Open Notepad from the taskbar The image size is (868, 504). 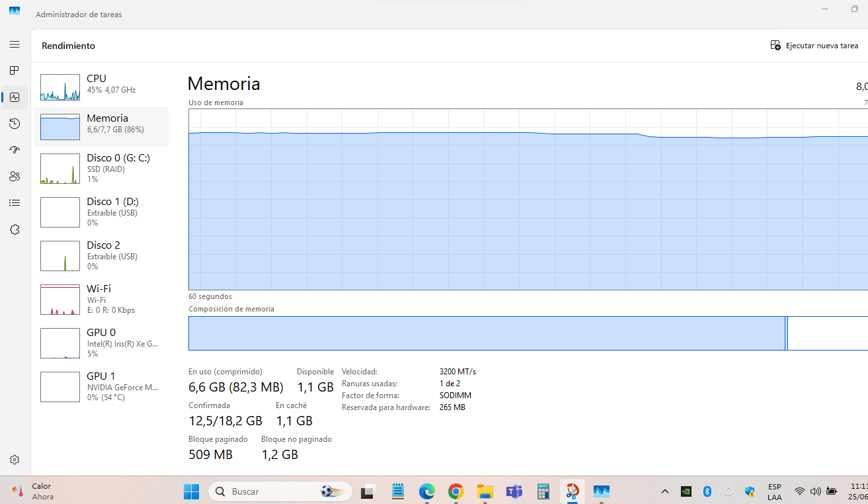point(397,491)
